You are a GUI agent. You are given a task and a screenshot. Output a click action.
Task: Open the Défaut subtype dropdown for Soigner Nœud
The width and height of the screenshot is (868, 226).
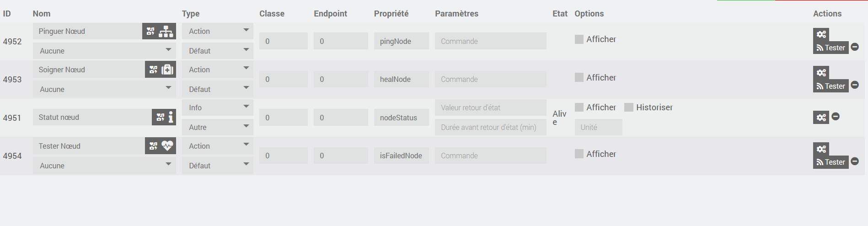click(217, 89)
